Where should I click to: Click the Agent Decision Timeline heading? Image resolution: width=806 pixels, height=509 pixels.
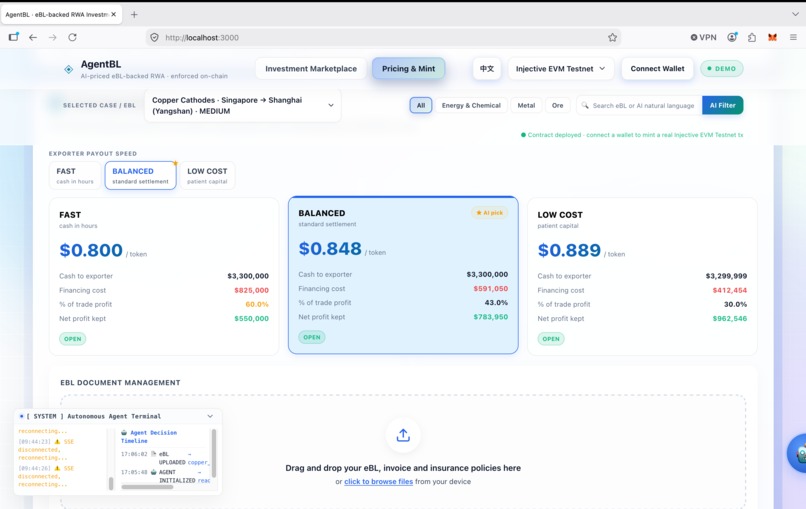pyautogui.click(x=149, y=437)
